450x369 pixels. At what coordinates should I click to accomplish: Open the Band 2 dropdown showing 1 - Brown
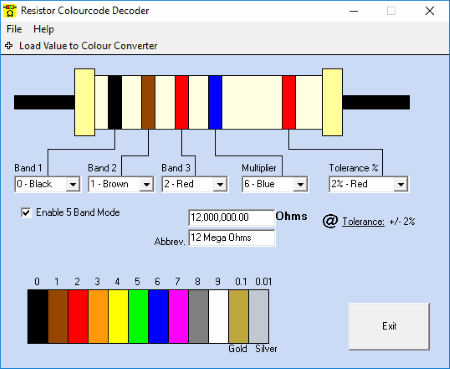[121, 184]
